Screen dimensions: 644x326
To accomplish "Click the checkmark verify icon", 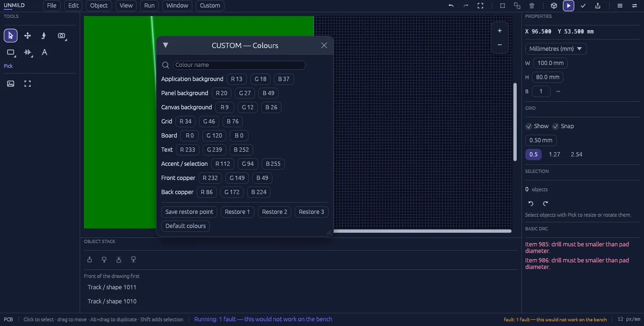I will point(583,6).
